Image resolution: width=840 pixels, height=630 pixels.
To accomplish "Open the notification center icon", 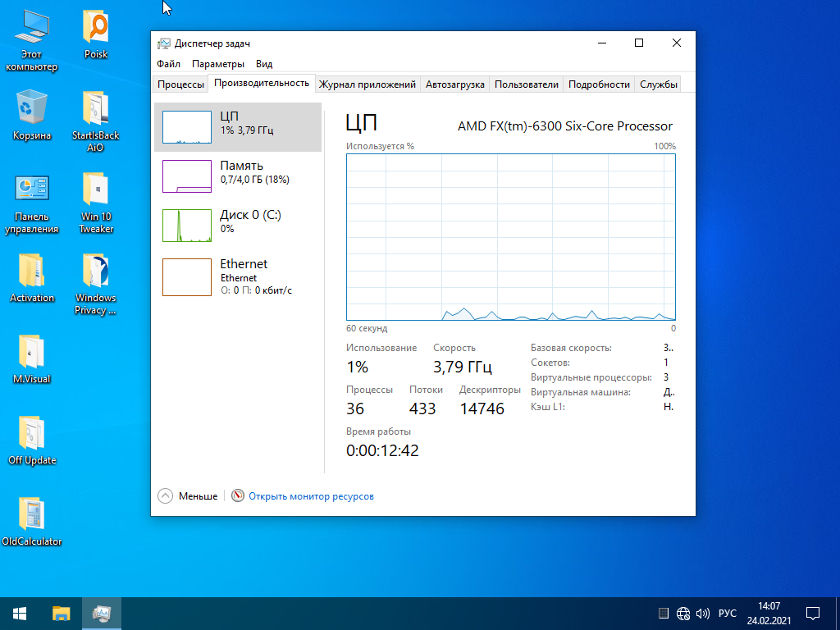I will [x=813, y=614].
